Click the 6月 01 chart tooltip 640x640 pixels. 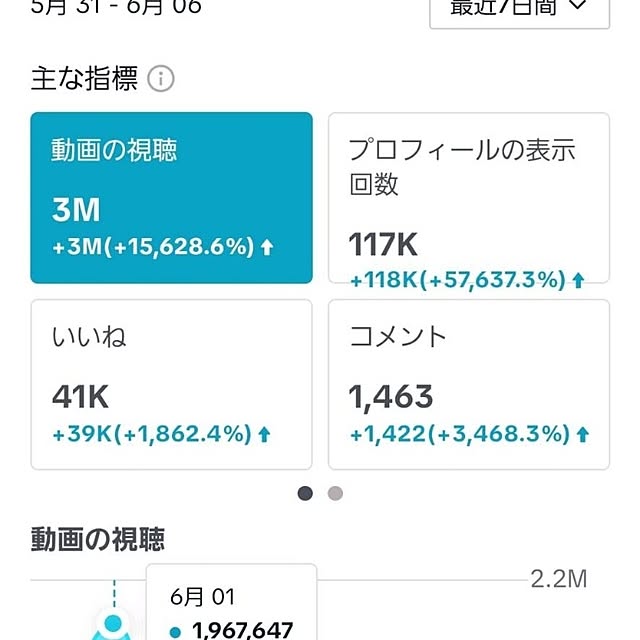click(x=231, y=602)
